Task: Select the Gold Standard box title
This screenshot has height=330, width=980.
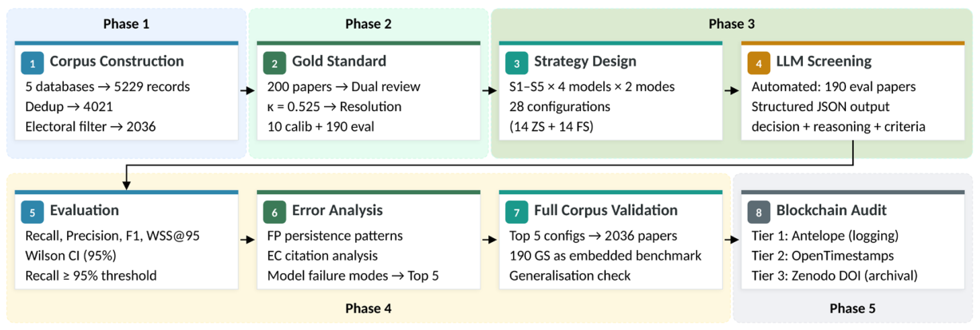Action: point(339,62)
